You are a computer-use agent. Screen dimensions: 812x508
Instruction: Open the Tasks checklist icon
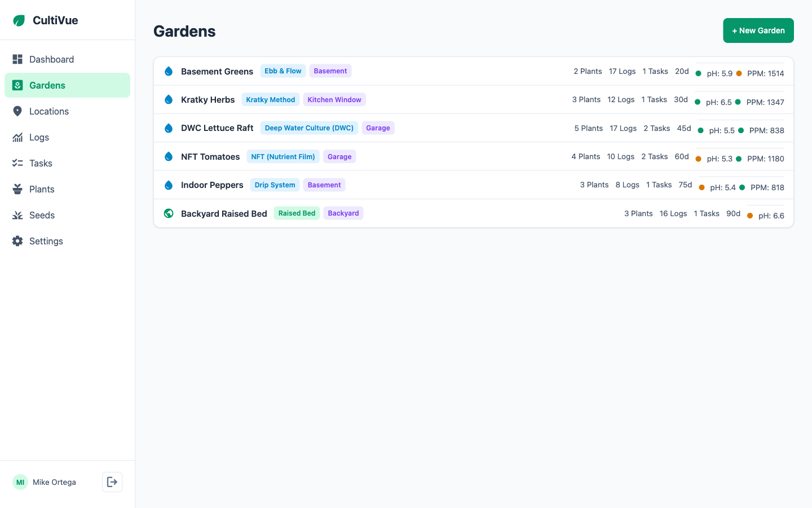(x=17, y=163)
